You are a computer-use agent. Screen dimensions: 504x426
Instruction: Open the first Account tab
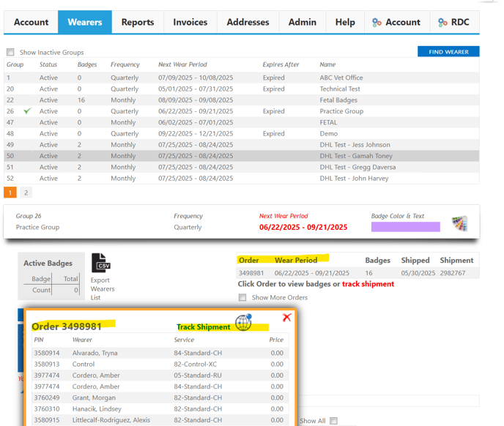click(x=31, y=22)
